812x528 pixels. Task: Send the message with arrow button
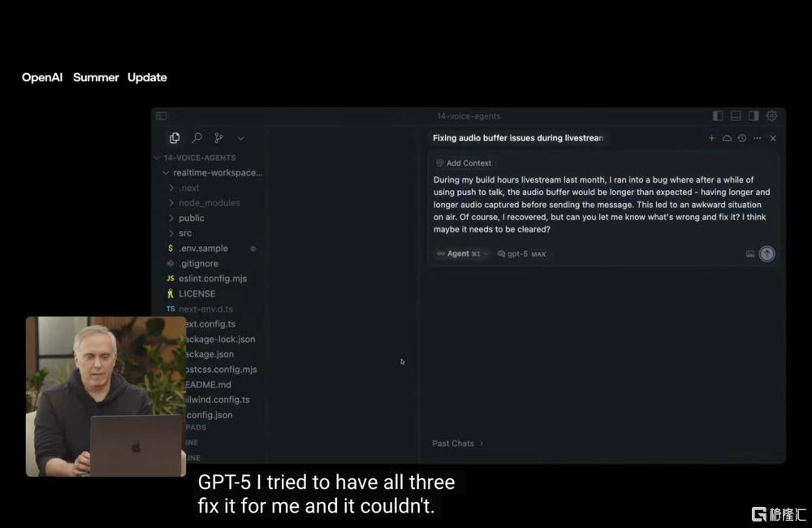[x=767, y=253]
